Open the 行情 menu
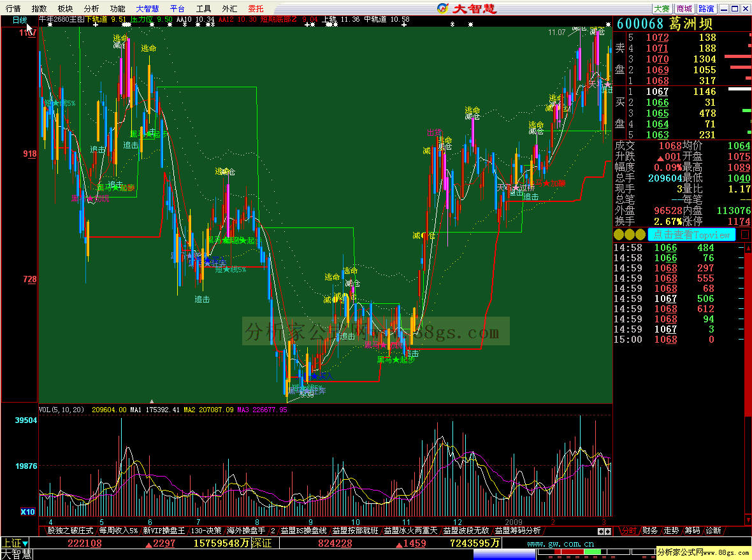Viewport: 752px width, 560px height. tap(13, 9)
